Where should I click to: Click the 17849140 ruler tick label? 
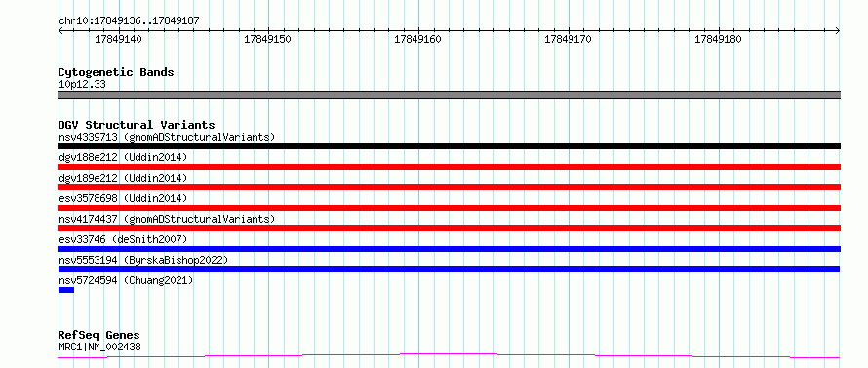click(118, 39)
